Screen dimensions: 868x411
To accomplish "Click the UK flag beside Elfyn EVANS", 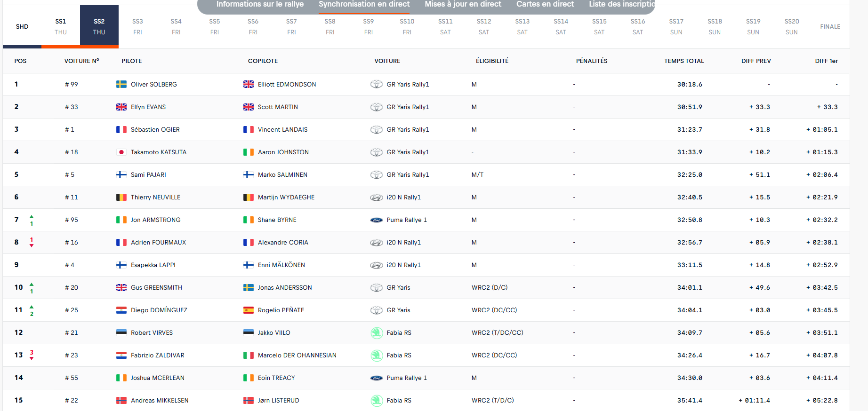I will pos(121,107).
